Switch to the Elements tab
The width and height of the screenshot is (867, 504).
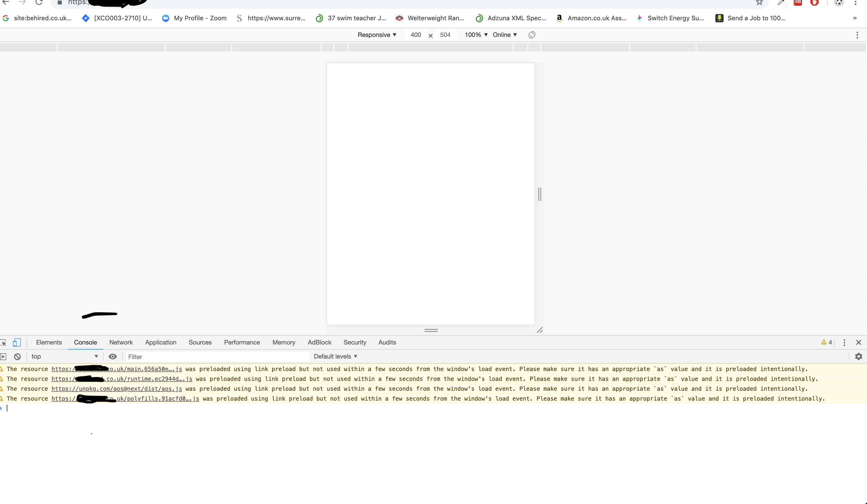coord(49,342)
